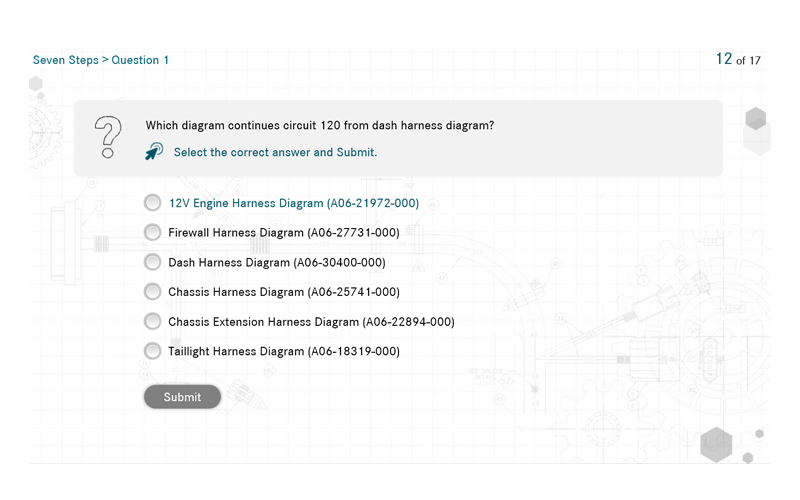Click the "Question 1" breadcrumb text
This screenshot has height=500, width=800.
point(140,60)
